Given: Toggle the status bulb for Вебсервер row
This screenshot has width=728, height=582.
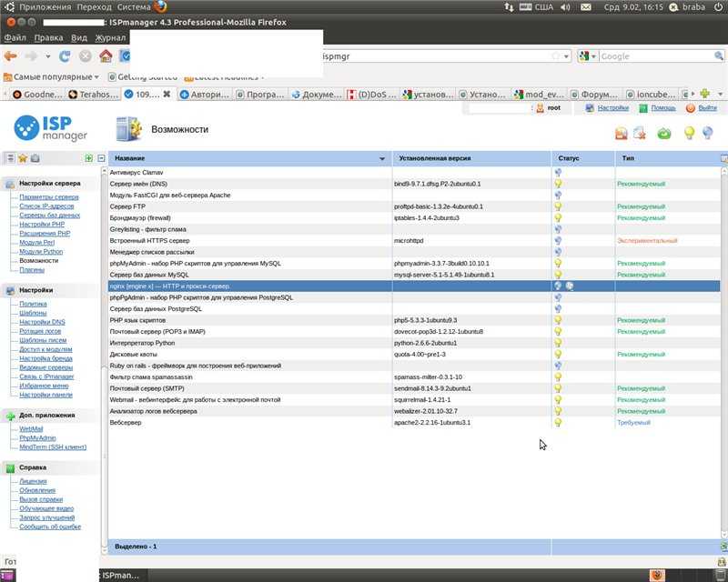Looking at the screenshot, I should tap(558, 422).
